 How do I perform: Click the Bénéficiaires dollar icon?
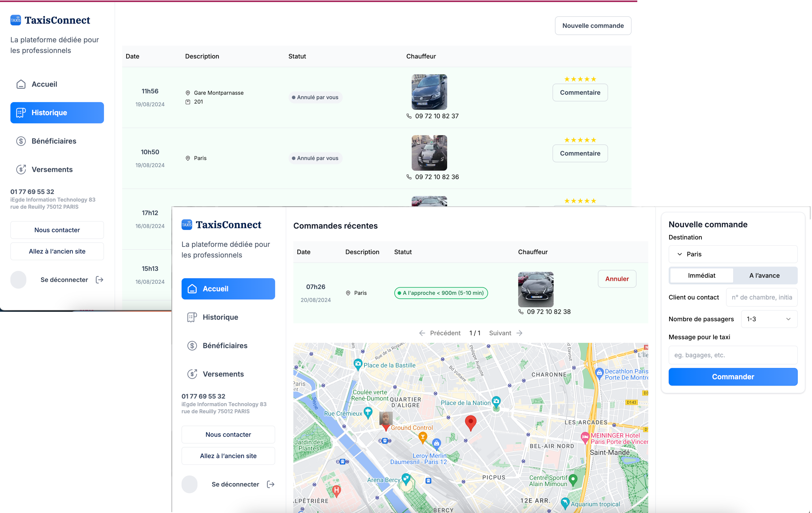point(192,346)
